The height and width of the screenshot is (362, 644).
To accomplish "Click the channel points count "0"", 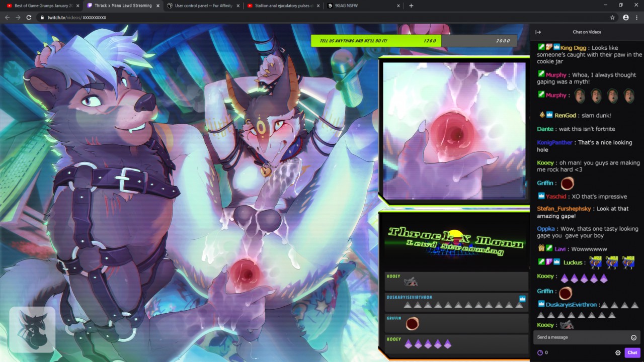I will pyautogui.click(x=546, y=352).
